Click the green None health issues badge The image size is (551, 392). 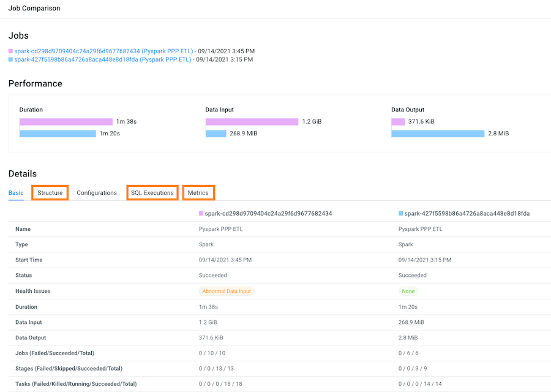pos(408,292)
